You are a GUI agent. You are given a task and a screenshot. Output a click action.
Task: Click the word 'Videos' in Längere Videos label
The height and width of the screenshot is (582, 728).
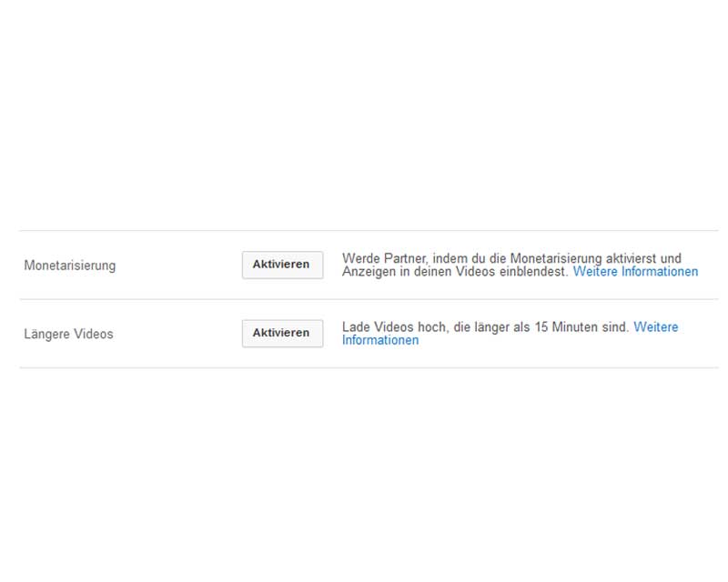coord(93,334)
